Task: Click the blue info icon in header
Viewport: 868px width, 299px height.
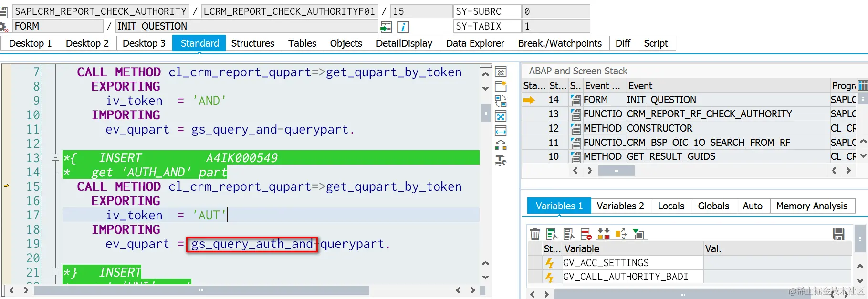Action: click(403, 27)
